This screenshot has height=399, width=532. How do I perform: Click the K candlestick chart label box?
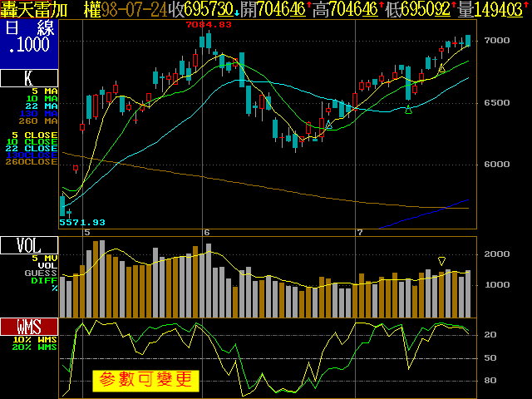29,79
